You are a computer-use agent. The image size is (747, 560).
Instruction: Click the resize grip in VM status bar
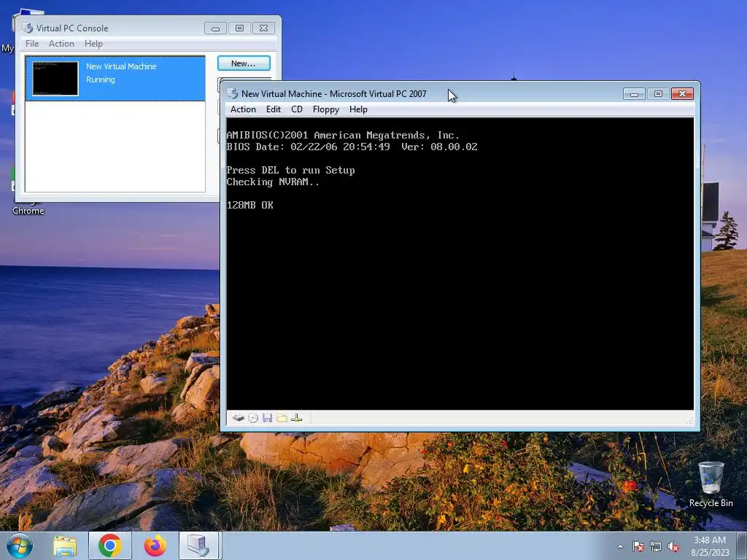[690, 421]
